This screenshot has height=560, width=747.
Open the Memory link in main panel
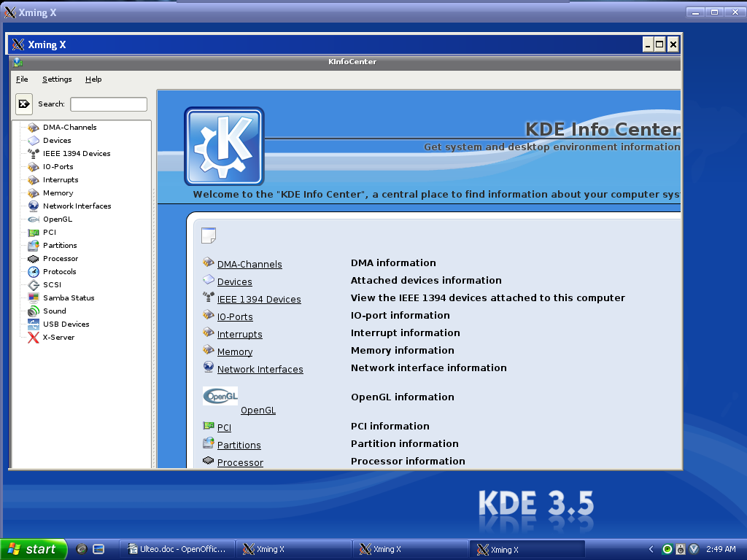click(x=235, y=352)
